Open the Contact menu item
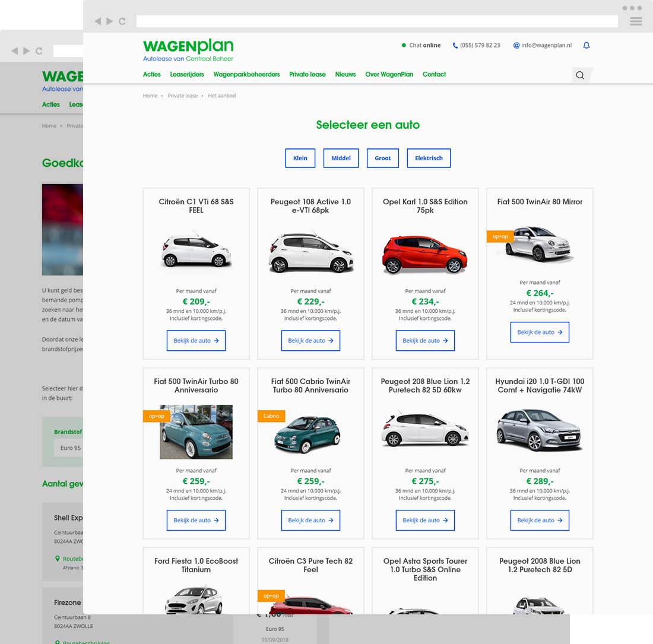Screen dimensions: 653x644 coord(434,74)
